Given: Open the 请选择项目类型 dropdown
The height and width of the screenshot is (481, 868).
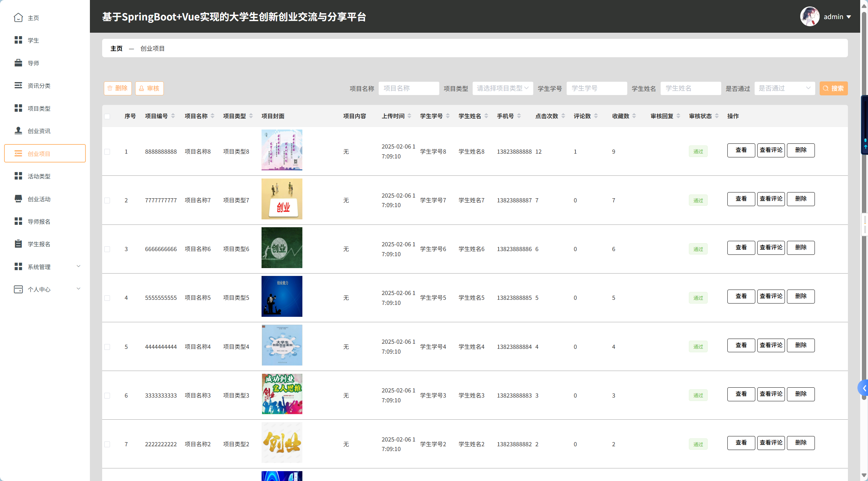Looking at the screenshot, I should 503,89.
